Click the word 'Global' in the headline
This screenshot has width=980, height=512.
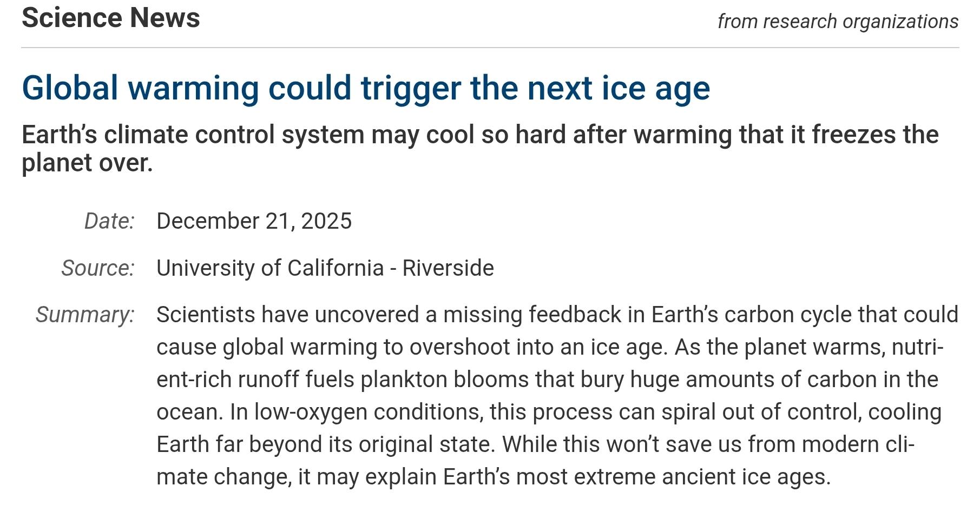point(70,88)
